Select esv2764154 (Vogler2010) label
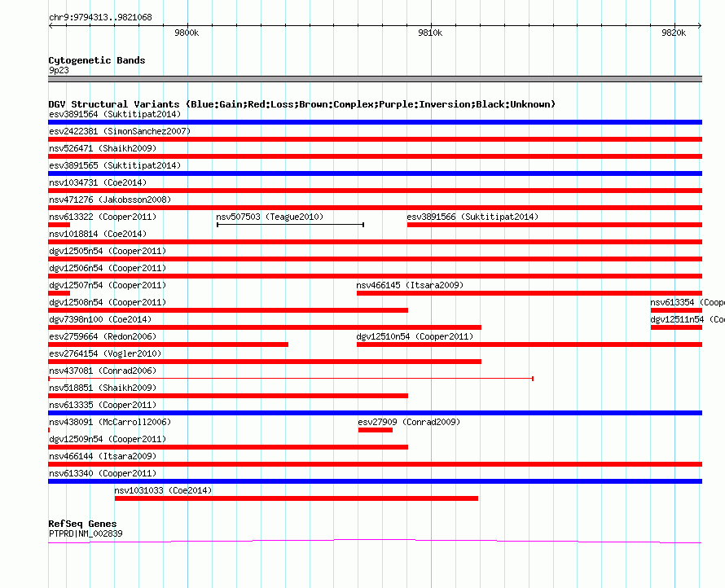The width and height of the screenshot is (725, 588). (105, 353)
